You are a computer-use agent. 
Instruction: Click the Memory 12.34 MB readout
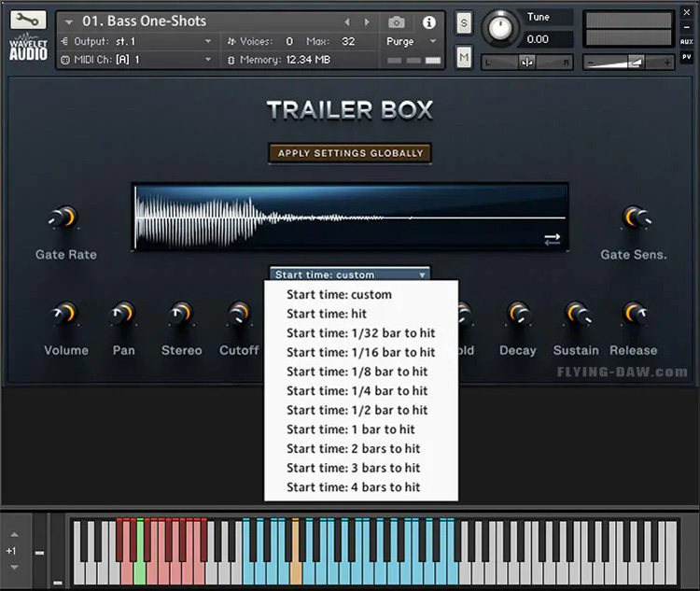279,60
